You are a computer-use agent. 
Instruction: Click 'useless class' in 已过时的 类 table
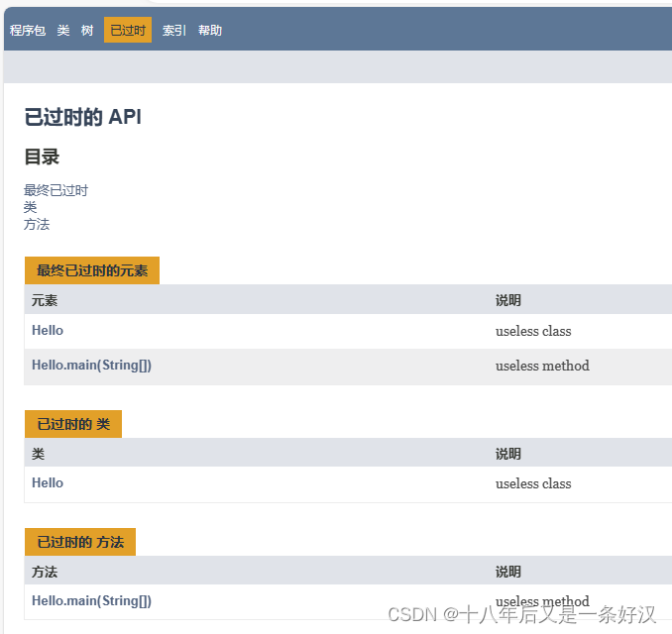point(533,483)
